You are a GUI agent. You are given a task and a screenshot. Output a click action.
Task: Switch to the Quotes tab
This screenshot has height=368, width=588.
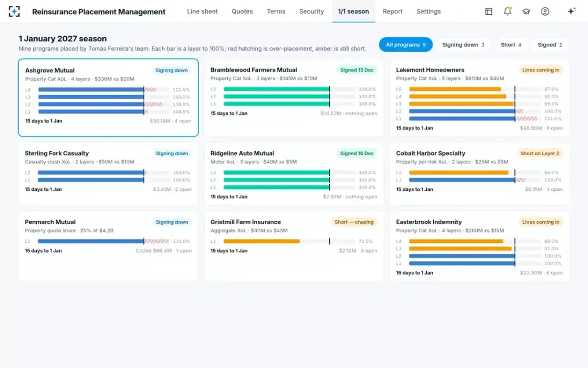pyautogui.click(x=242, y=11)
